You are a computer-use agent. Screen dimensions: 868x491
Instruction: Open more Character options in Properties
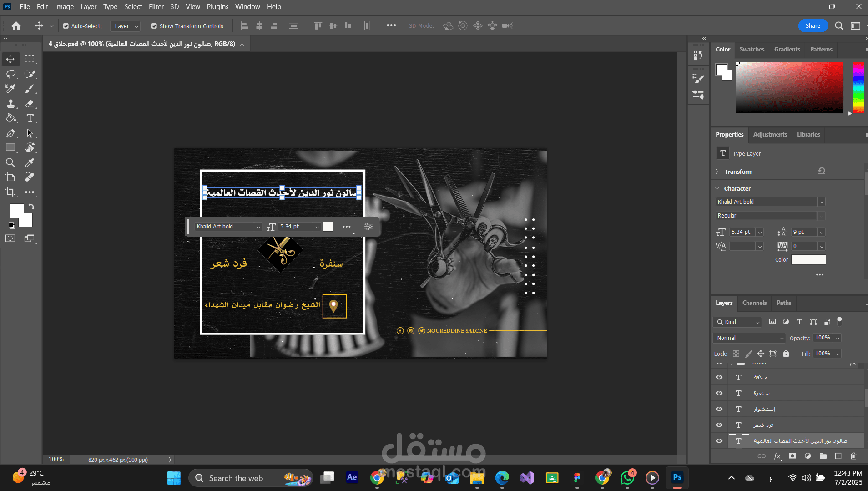coord(820,275)
